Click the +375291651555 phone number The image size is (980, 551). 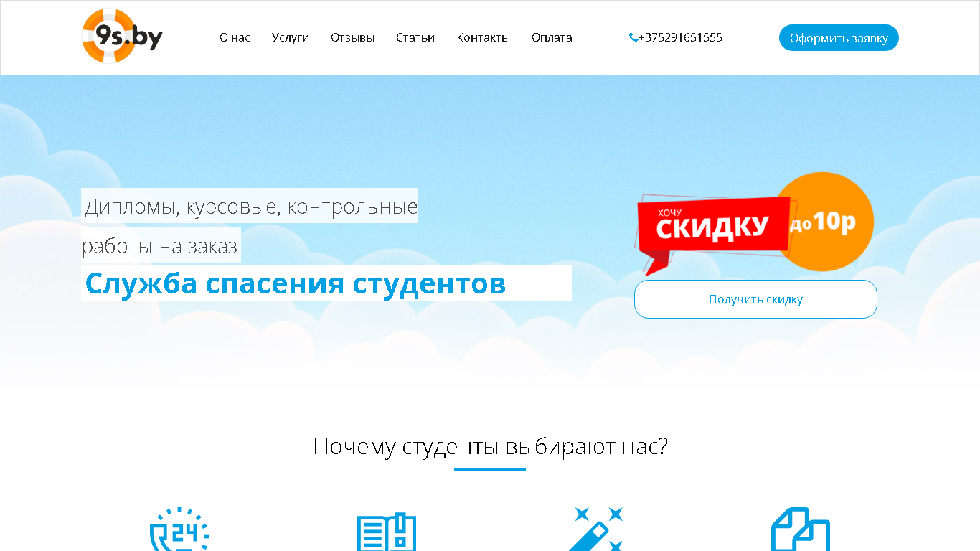pos(680,37)
